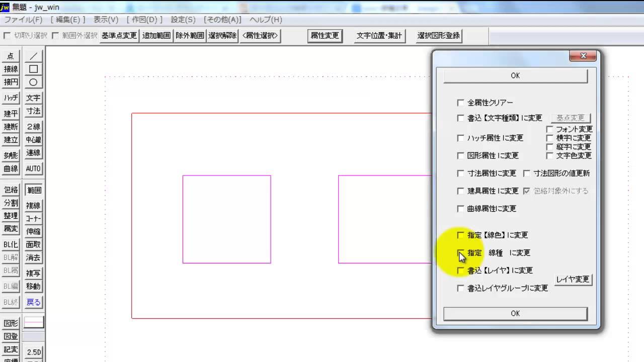Image resolution: width=644 pixels, height=362 pixels.
Task: Check 指定【線色】に変更 checkbox
Action: [460, 235]
